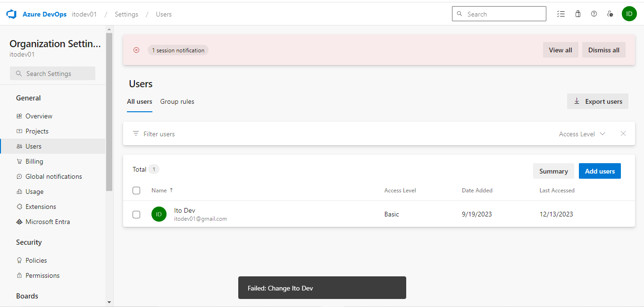Click the Projects sidebar icon

point(19,131)
